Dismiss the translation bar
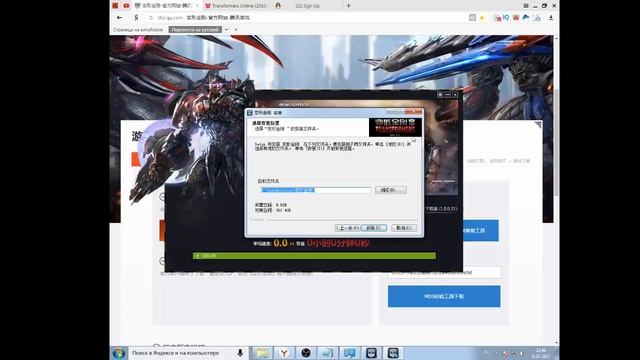Screen dimensions: 640x360 (x=236, y=30)
